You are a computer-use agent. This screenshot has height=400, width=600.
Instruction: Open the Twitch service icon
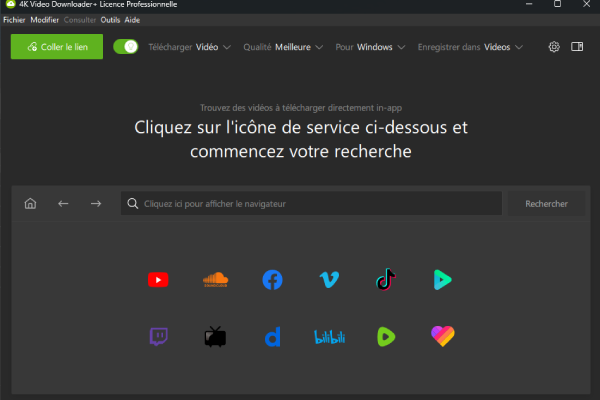pos(158,337)
